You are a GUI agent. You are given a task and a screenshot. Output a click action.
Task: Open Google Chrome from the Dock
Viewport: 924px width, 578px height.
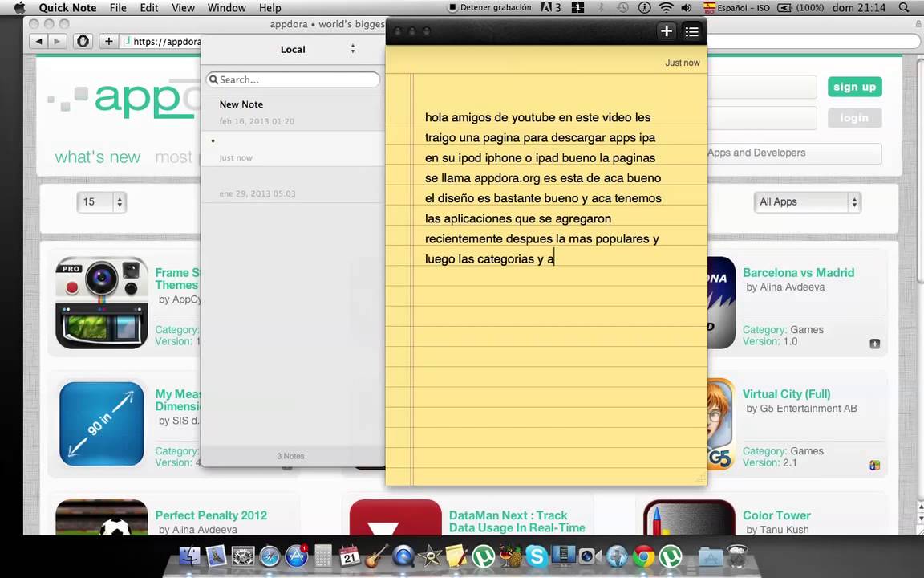[643, 556]
